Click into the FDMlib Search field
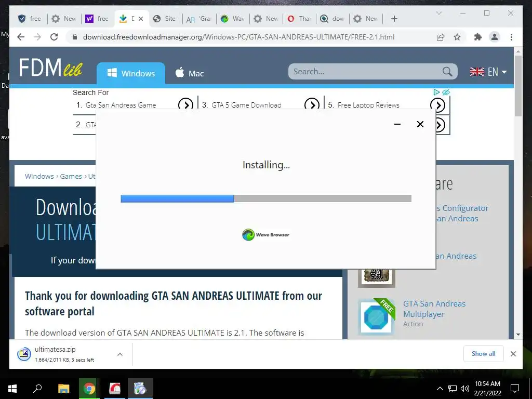 [x=365, y=72]
